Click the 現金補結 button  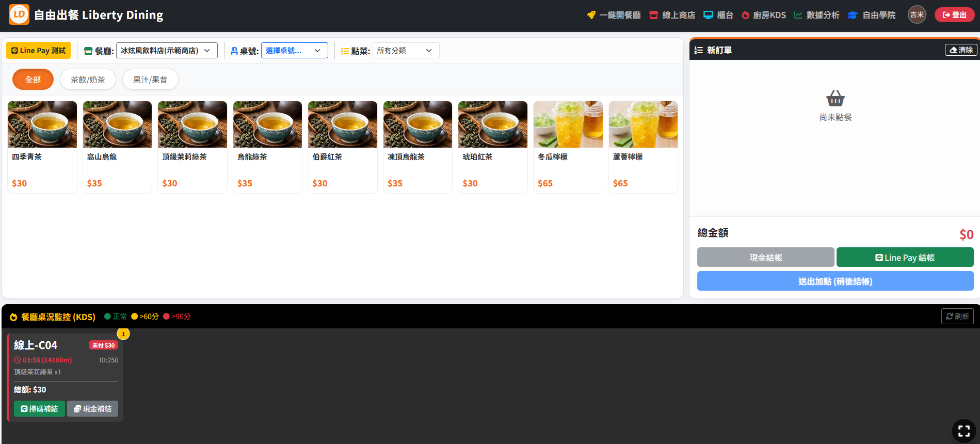click(92, 408)
